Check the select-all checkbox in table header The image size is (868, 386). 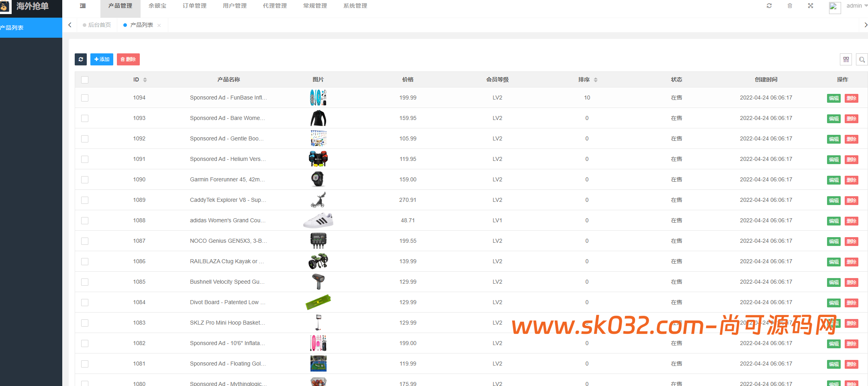(x=85, y=80)
